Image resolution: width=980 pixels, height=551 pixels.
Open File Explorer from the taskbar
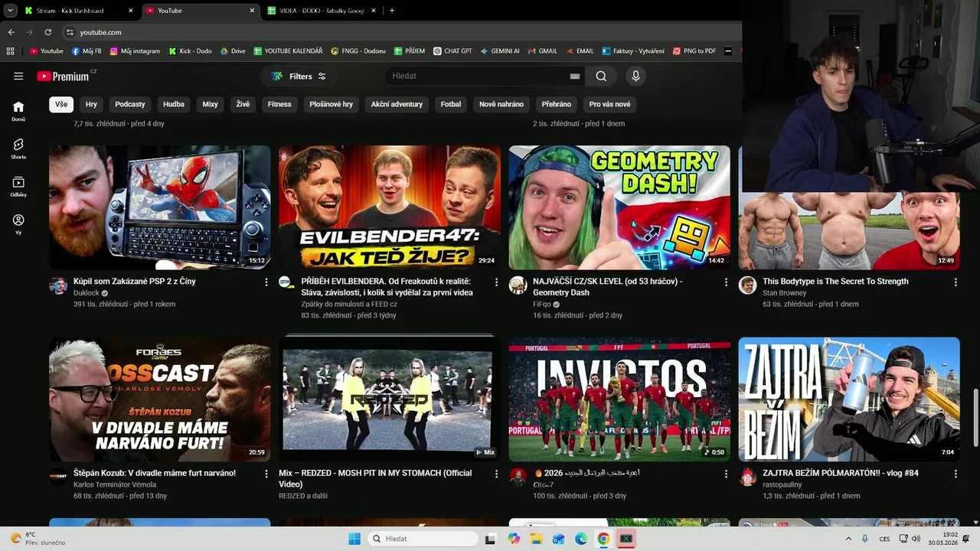point(536,539)
